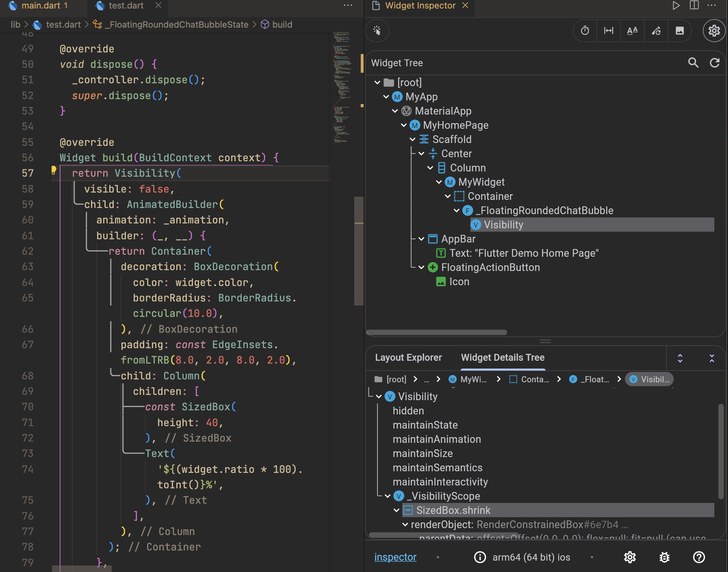Click [root] breadcrumb in details tree

coord(390,379)
